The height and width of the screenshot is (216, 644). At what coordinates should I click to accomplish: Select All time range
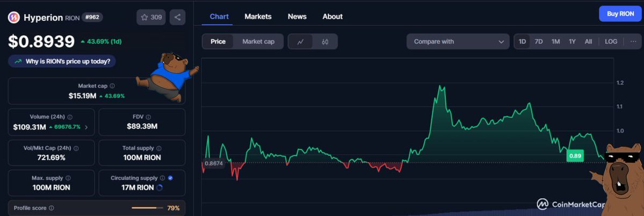coord(588,41)
